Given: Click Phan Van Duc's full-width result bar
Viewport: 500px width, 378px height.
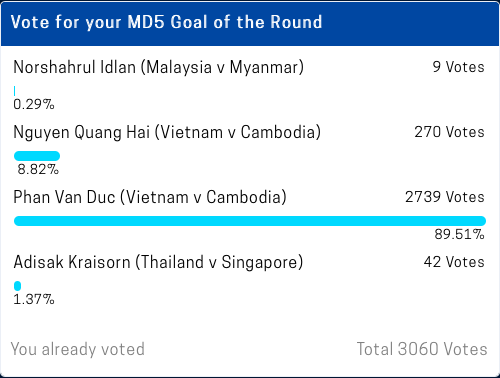Looking at the screenshot, I should (x=250, y=221).
